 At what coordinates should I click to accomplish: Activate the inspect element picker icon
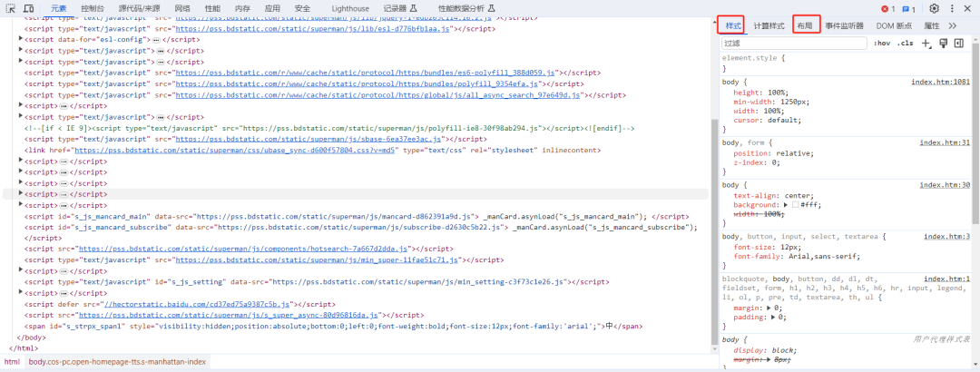[11, 8]
